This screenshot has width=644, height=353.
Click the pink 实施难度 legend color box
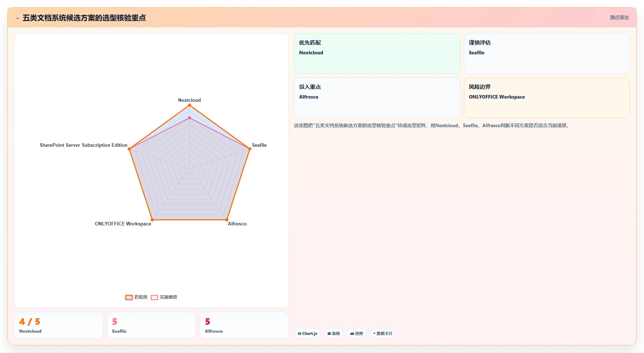[x=154, y=298]
